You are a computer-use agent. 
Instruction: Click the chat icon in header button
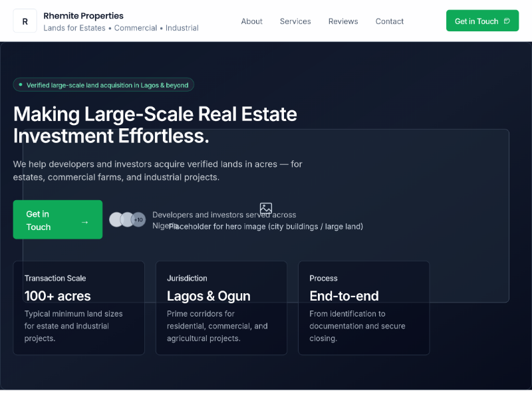(507, 21)
